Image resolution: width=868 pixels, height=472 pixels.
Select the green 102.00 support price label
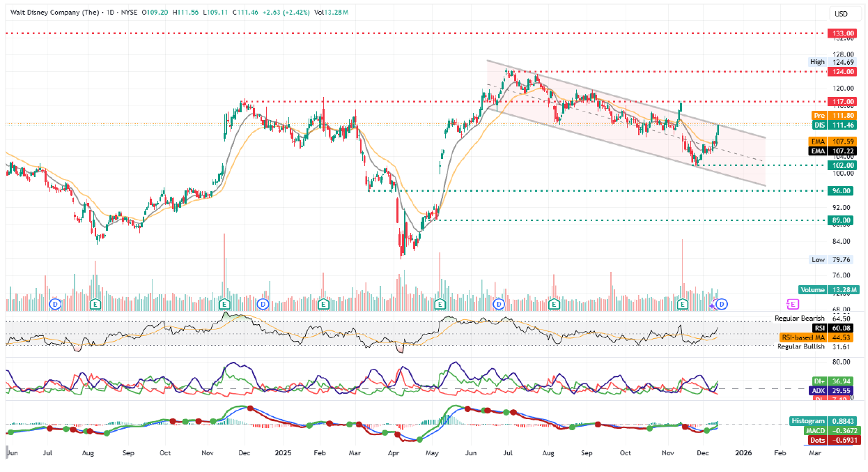(841, 165)
